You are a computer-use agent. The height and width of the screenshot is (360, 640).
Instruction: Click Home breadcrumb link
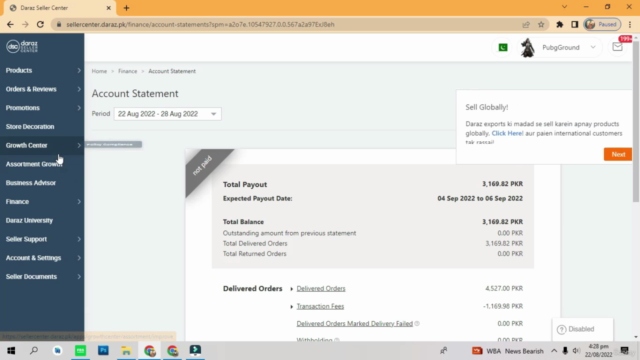tap(99, 71)
